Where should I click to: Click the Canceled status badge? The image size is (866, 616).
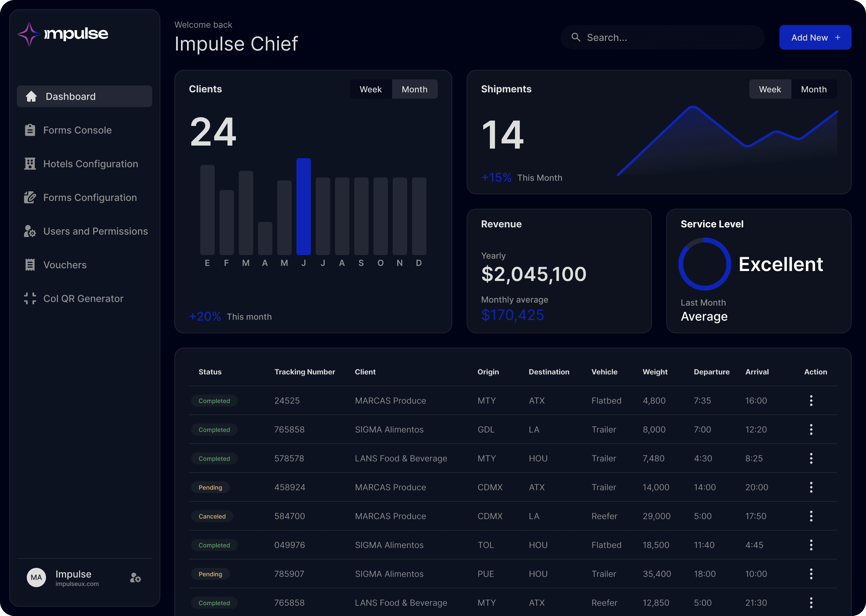click(212, 516)
